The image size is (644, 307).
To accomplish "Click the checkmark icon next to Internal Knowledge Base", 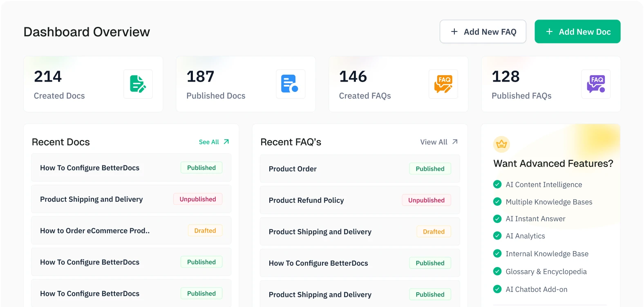I will (497, 254).
